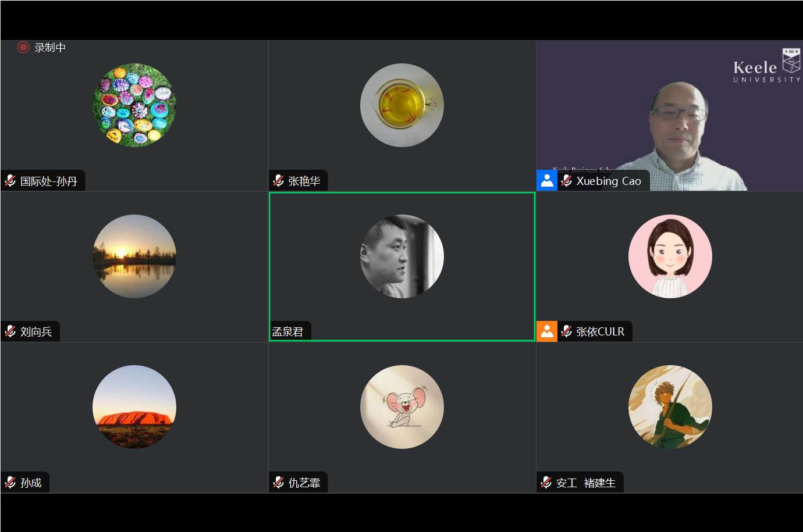The height and width of the screenshot is (532, 803).
Task: Click muted microphone icon beside 国际处-孙丹
Action: pyautogui.click(x=10, y=181)
